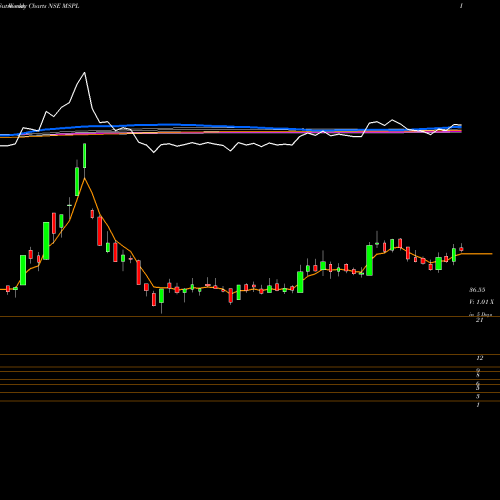Click the price value 36.55
Image resolution: width=500 pixels, height=500 pixels.
tap(477, 290)
